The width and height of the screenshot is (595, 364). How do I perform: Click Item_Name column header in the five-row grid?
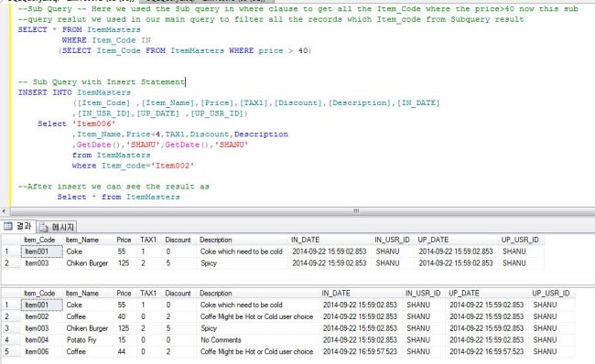pyautogui.click(x=88, y=294)
